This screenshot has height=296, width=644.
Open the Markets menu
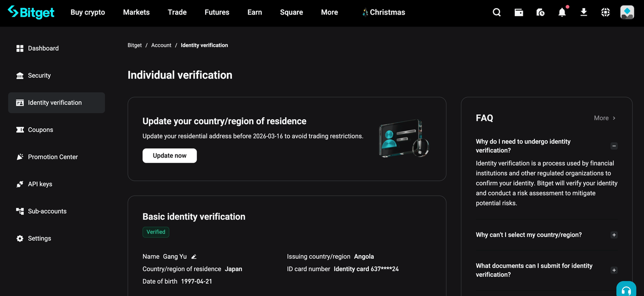pos(136,13)
